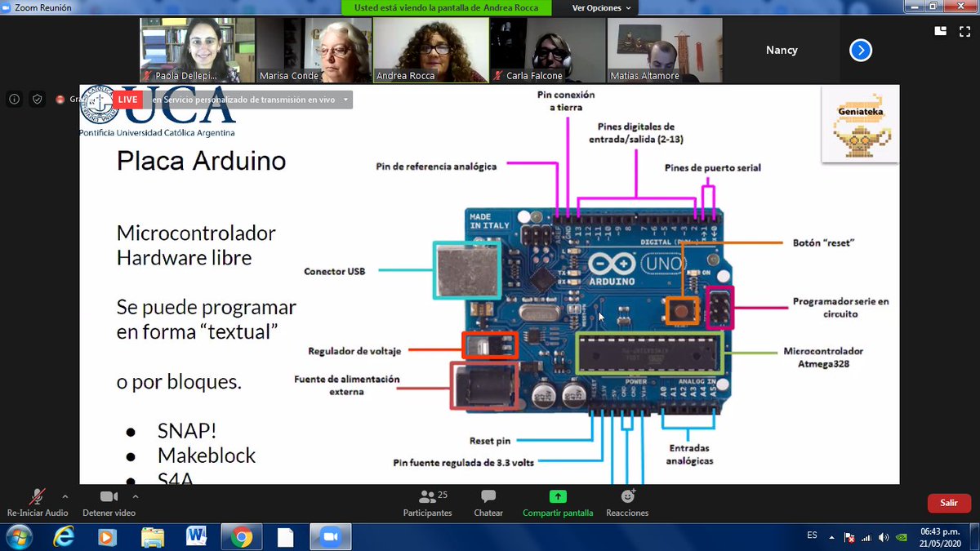This screenshot has width=980, height=551.
Task: Click 'Programador serie en circuito' label
Action: tap(840, 307)
